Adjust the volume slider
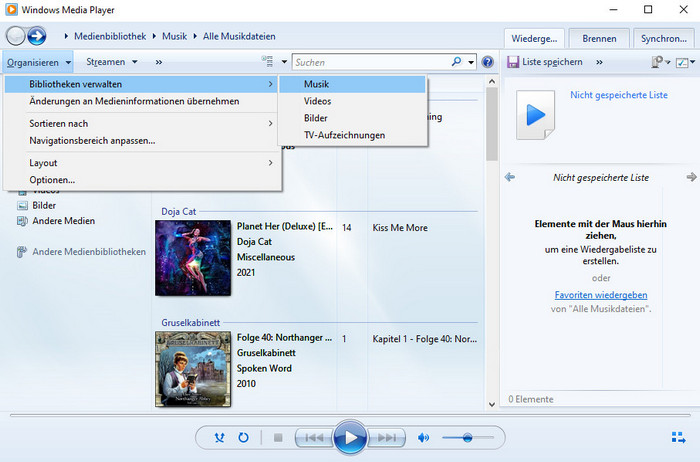Screen dimensions: 700x462 [467, 437]
